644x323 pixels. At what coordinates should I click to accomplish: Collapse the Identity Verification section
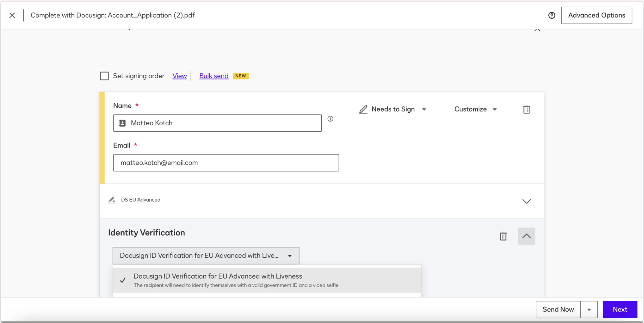point(526,236)
